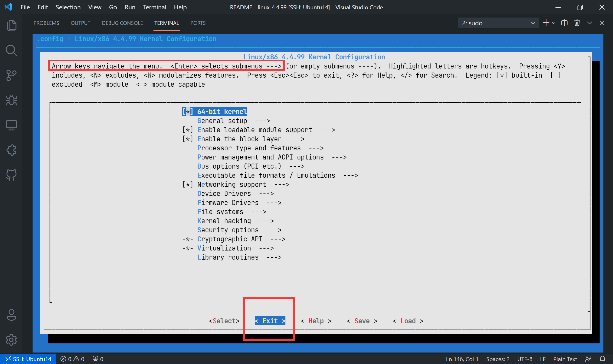
Task: Open the Explorer view in activity bar
Action: [11, 26]
